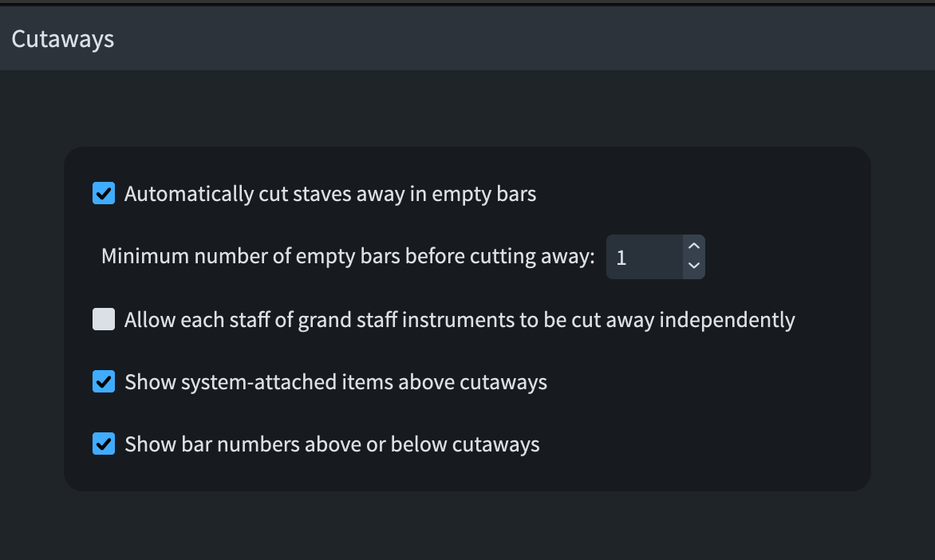Select the value 1 in the spin box

point(622,258)
